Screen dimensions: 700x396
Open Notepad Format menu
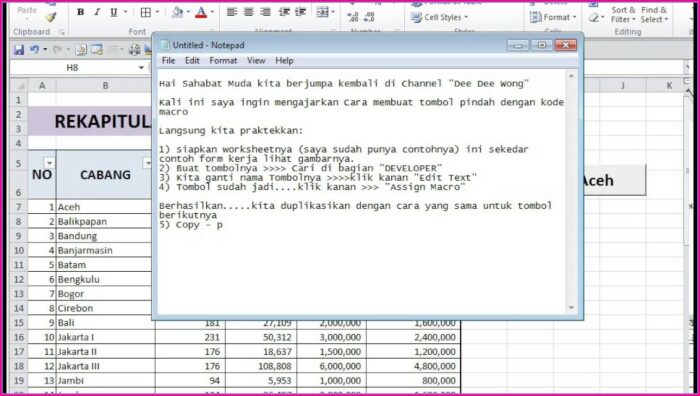pyautogui.click(x=223, y=61)
